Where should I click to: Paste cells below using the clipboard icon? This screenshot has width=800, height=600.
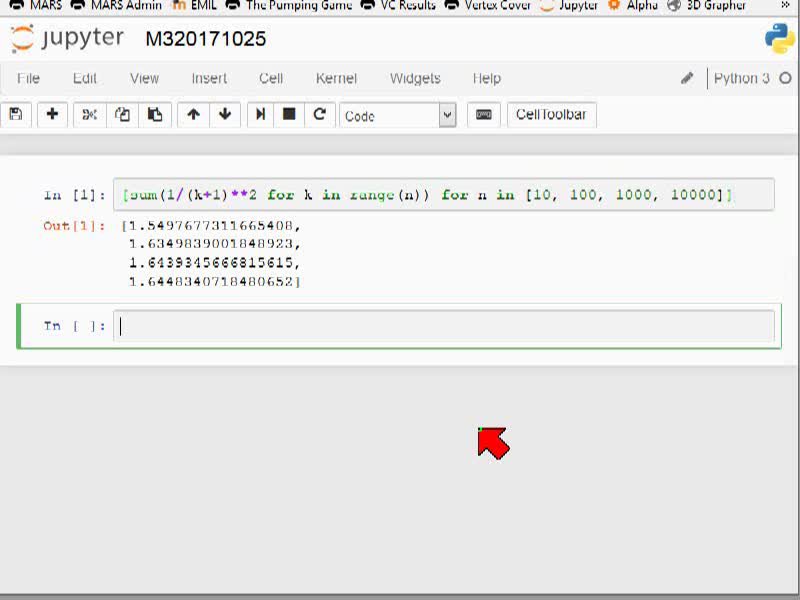pyautogui.click(x=155, y=114)
